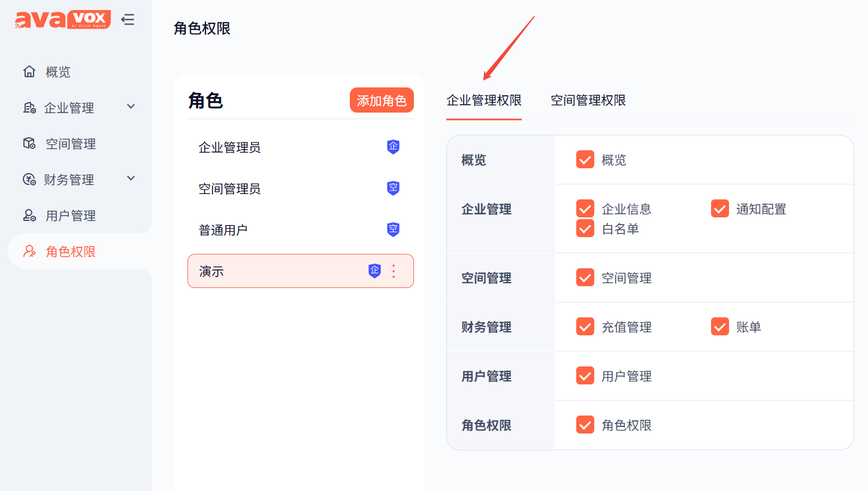Select the 空间管理 cube icon in sidebar
The image size is (868, 491).
tap(29, 144)
